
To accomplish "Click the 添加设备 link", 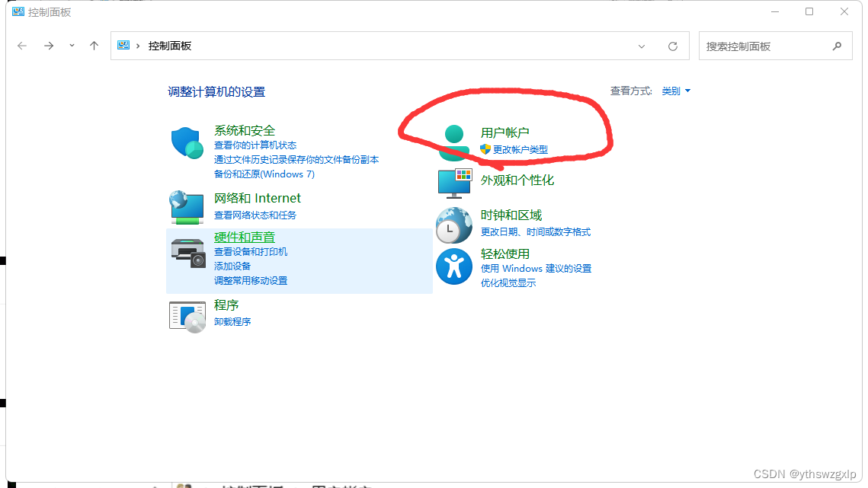I will pyautogui.click(x=232, y=266).
